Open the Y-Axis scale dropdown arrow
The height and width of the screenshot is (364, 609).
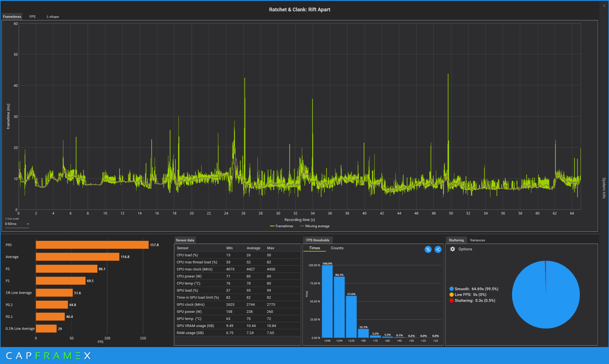click(28, 224)
